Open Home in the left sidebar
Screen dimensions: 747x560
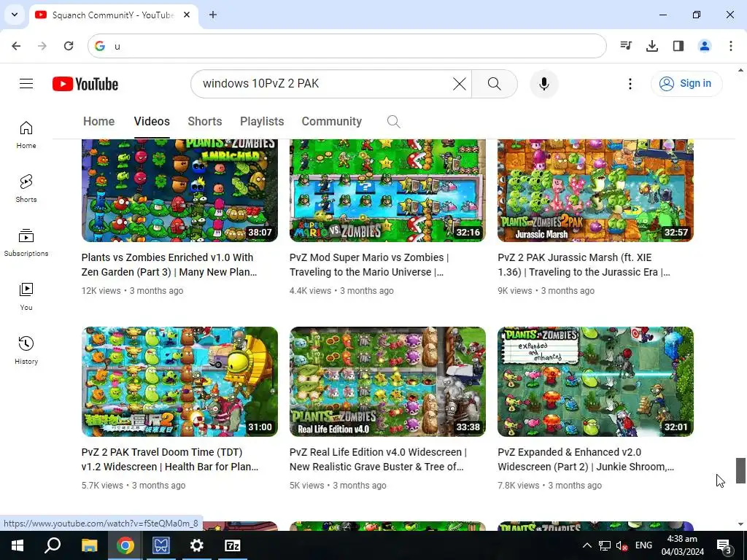[x=26, y=135]
